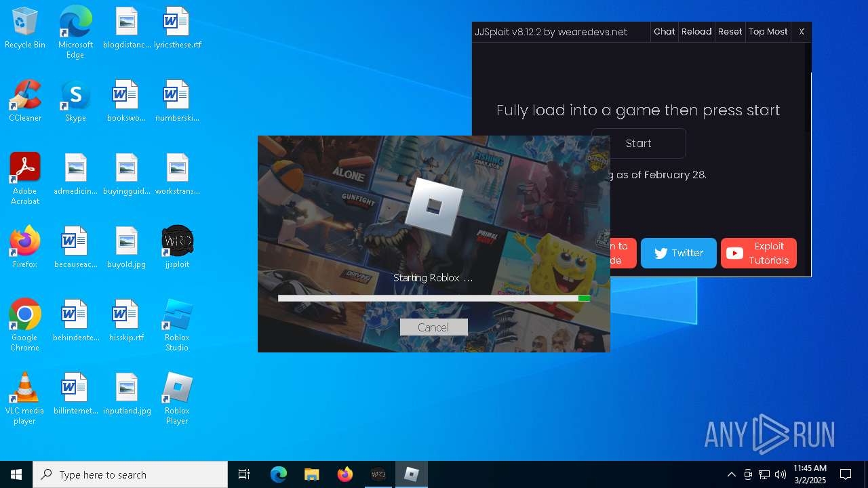This screenshot has width=868, height=488.
Task: Select inputland.jpg image file
Action: tap(127, 394)
